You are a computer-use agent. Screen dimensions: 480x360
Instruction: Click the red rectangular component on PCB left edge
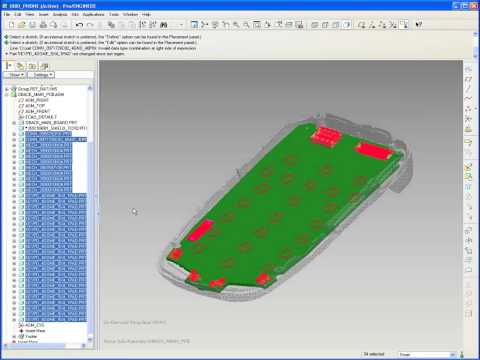[x=200, y=230]
